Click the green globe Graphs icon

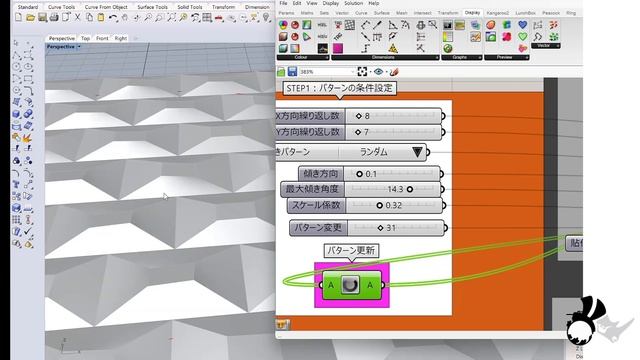coord(448,49)
